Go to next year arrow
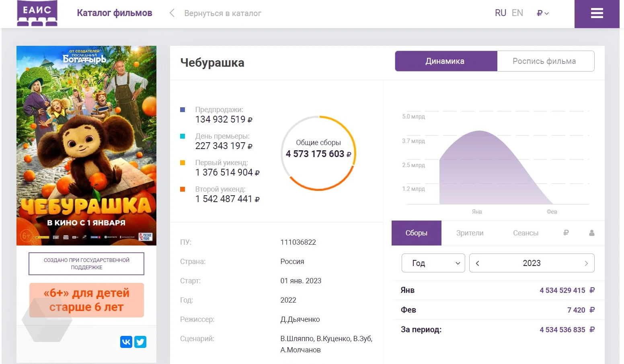 tap(586, 263)
